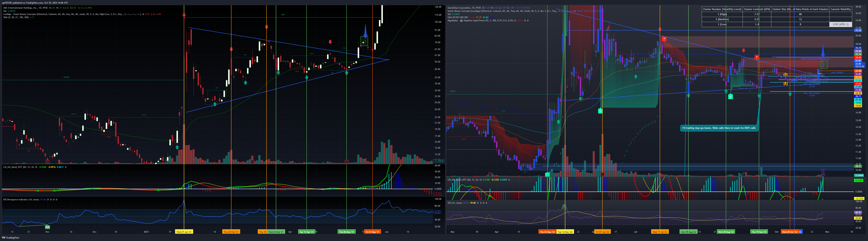Click the '15 trading days go boom' text callout
The width and height of the screenshot is (868, 241).
719,128
